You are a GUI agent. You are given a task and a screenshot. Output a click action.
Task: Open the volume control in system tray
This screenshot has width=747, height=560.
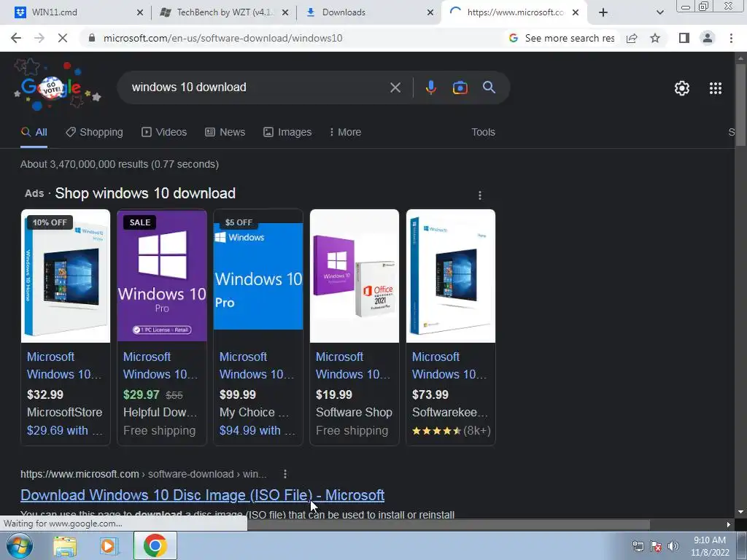(673, 546)
